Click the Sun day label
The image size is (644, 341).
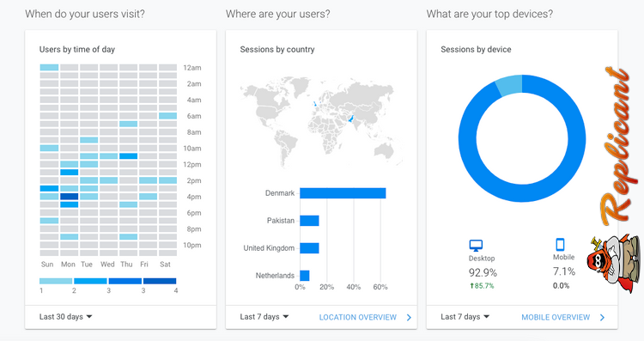47,265
